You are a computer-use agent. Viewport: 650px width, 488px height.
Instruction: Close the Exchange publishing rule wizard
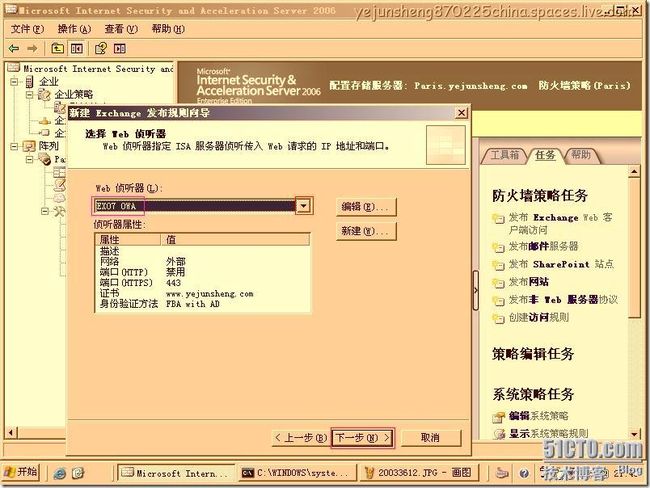(461, 113)
